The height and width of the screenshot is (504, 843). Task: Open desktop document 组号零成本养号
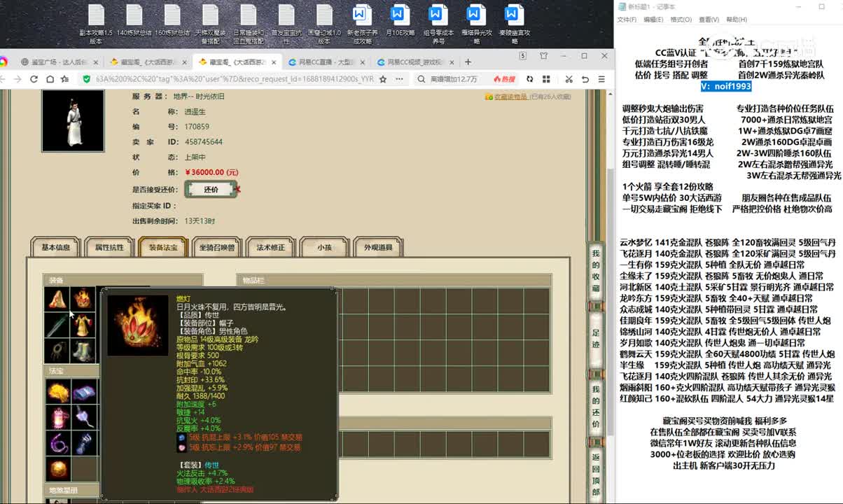438,24
